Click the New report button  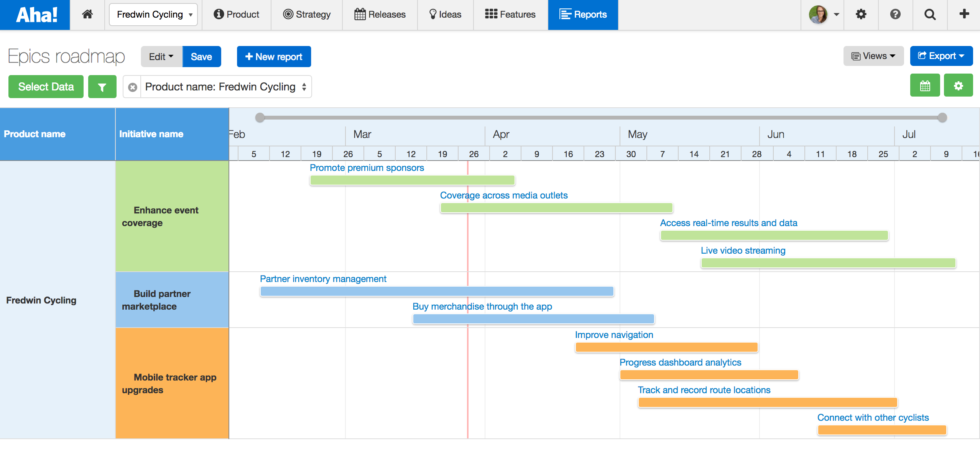pos(274,57)
